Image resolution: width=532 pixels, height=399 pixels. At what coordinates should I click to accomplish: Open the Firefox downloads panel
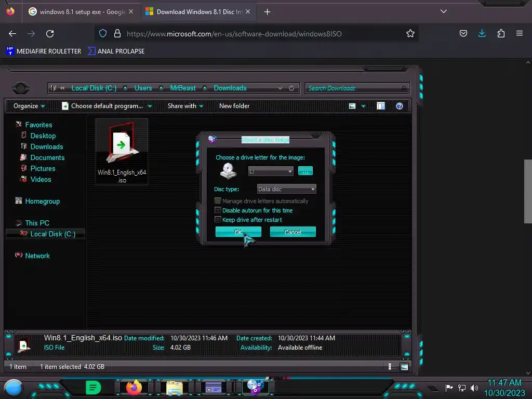point(482,33)
